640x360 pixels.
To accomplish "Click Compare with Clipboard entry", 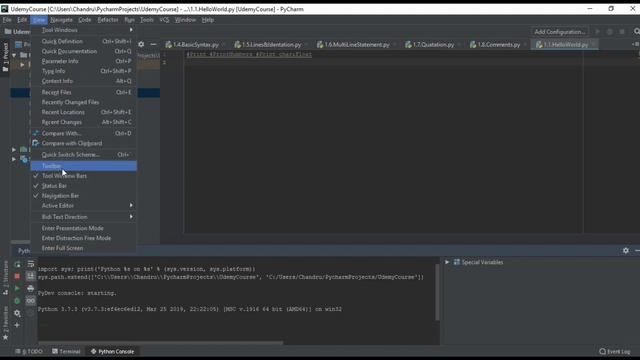I will click(84, 143).
